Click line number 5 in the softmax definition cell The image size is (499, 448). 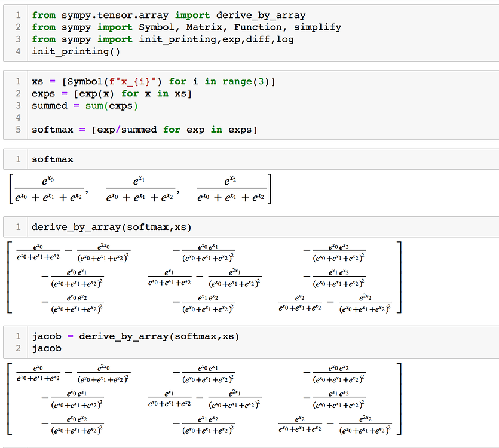point(18,130)
